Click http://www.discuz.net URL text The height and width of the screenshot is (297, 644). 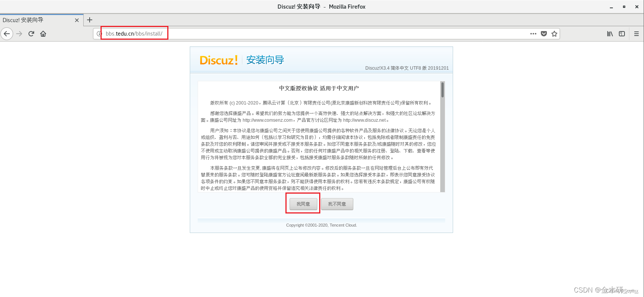(365, 120)
